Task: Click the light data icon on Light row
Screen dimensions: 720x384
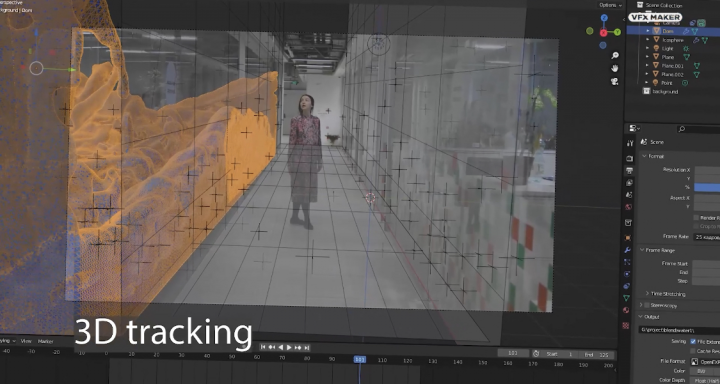Action: click(x=686, y=49)
